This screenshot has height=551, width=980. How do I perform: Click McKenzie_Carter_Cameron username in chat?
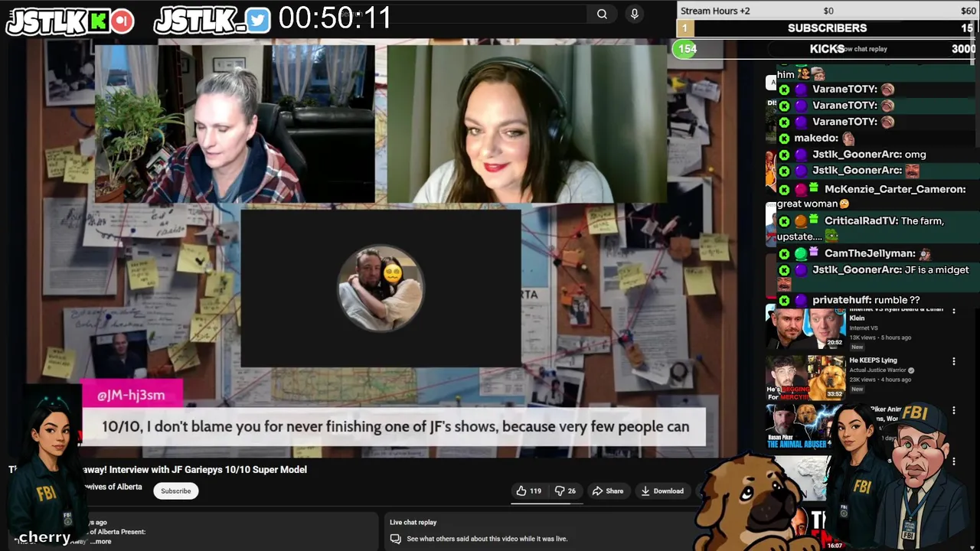pyautogui.click(x=895, y=189)
